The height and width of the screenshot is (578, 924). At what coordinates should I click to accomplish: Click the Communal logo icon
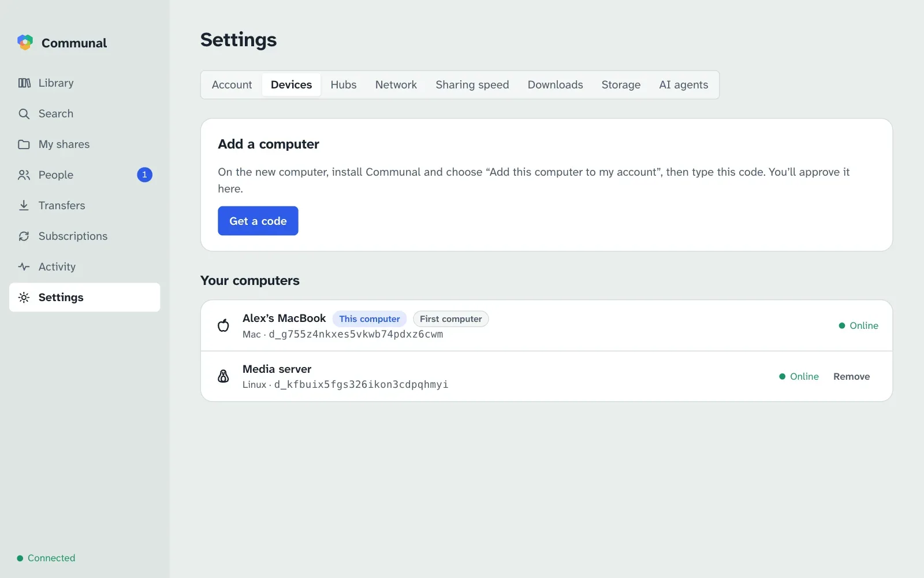(25, 42)
